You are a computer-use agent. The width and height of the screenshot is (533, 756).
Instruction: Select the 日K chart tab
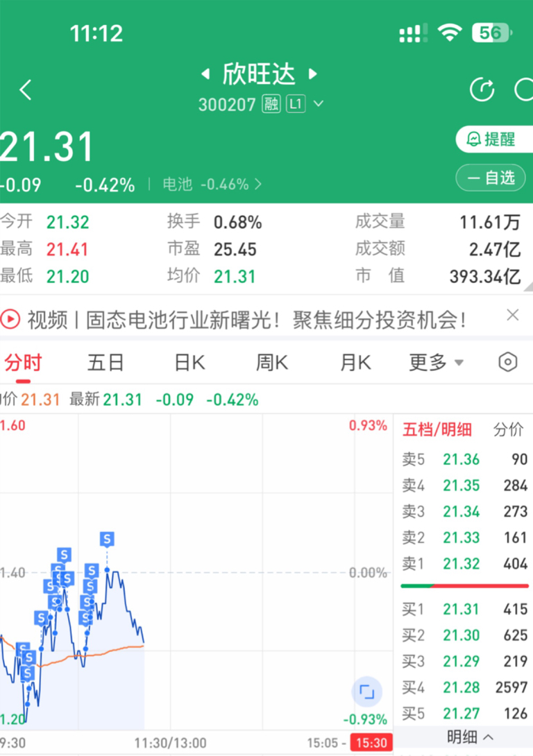pos(189,363)
